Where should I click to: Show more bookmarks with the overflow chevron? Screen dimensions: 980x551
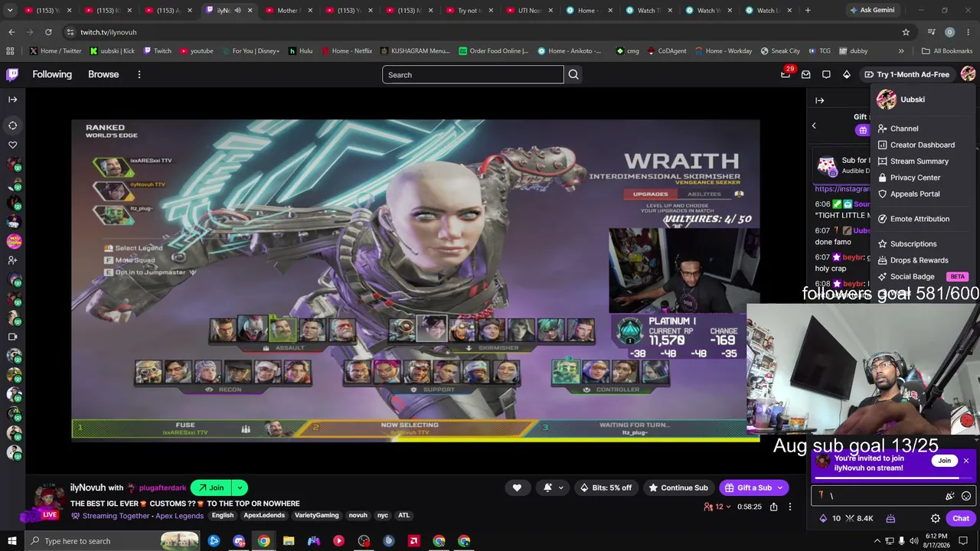point(901,51)
